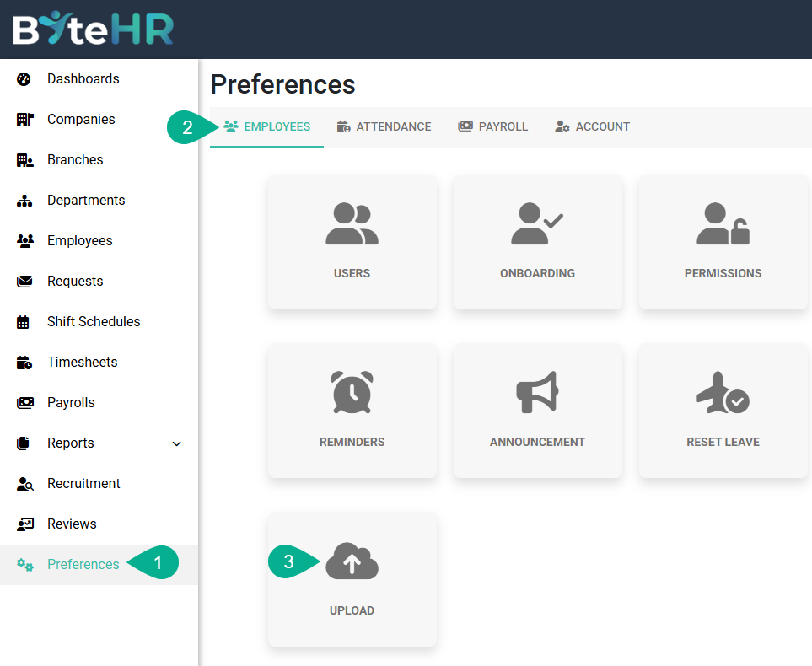Switch to the Attendance tab
This screenshot has height=666, width=812.
384,127
